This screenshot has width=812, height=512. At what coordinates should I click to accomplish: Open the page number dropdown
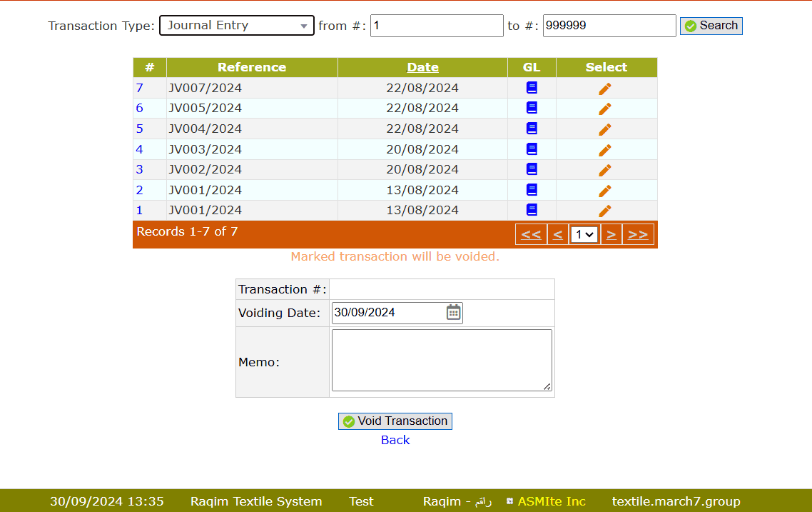[x=584, y=234]
